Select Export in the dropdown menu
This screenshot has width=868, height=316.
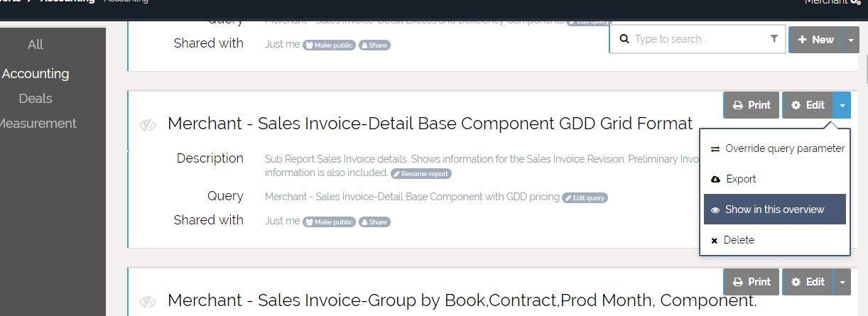[x=740, y=179]
